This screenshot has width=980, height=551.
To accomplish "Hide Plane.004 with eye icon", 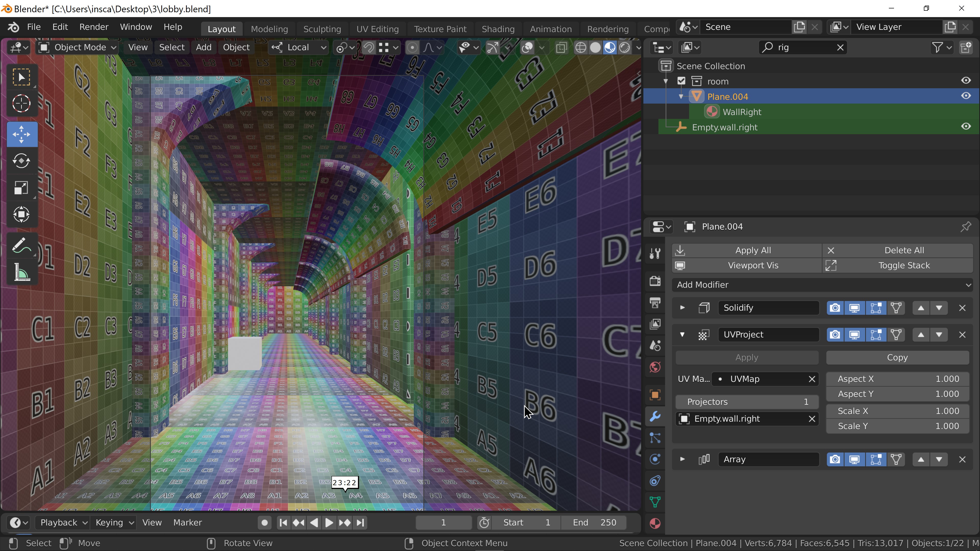I will click(965, 96).
